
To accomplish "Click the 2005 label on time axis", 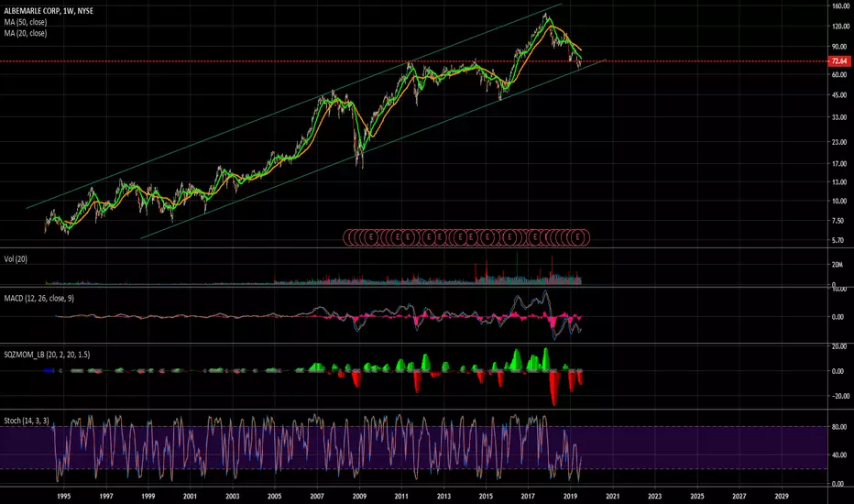I will pos(275,497).
